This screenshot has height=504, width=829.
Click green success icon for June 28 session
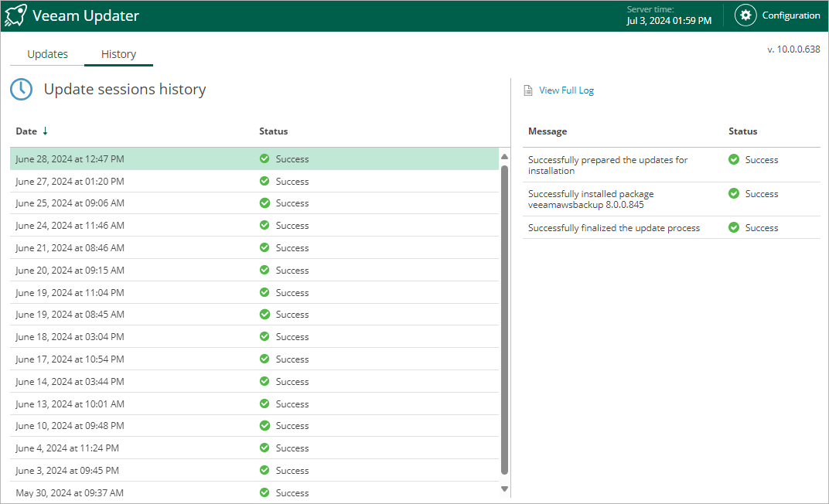coord(264,158)
